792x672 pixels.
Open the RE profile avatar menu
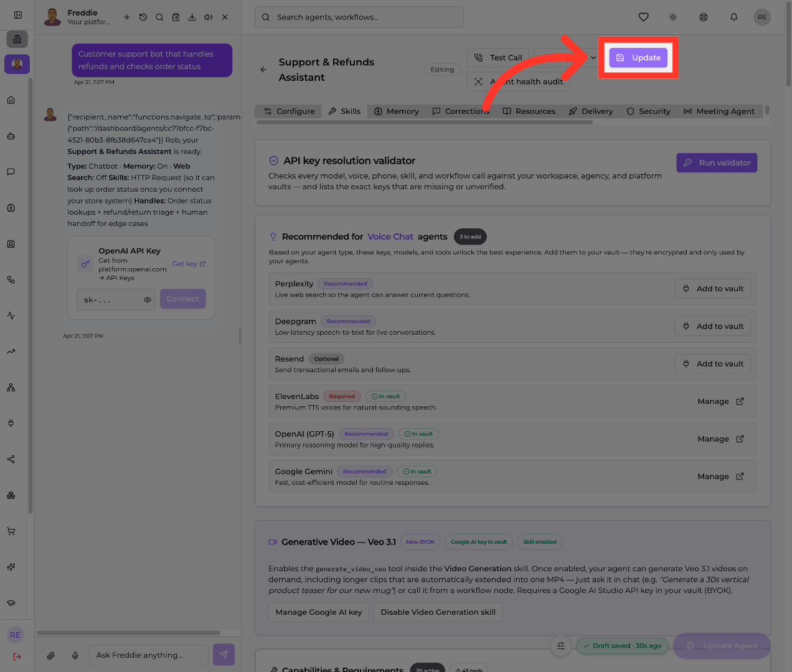click(x=762, y=17)
